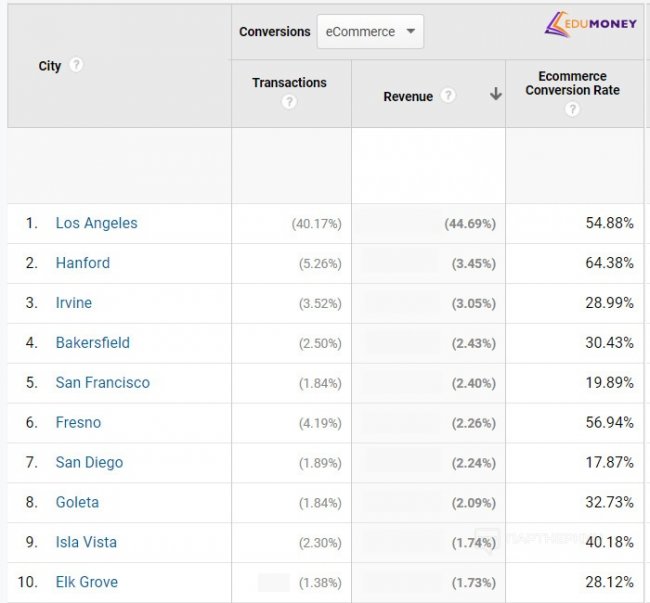Open the eCommerce conversions dropdown
The height and width of the screenshot is (603, 650).
pyautogui.click(x=370, y=32)
